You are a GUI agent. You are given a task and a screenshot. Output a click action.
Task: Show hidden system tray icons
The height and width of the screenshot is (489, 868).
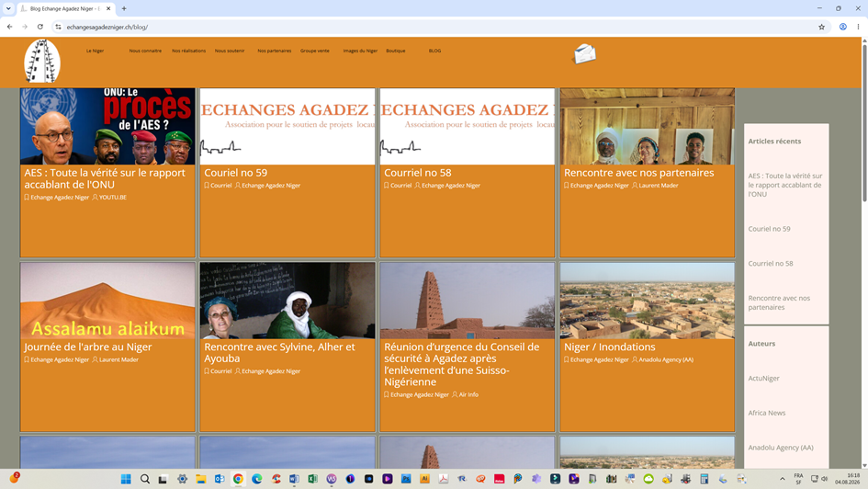click(783, 479)
